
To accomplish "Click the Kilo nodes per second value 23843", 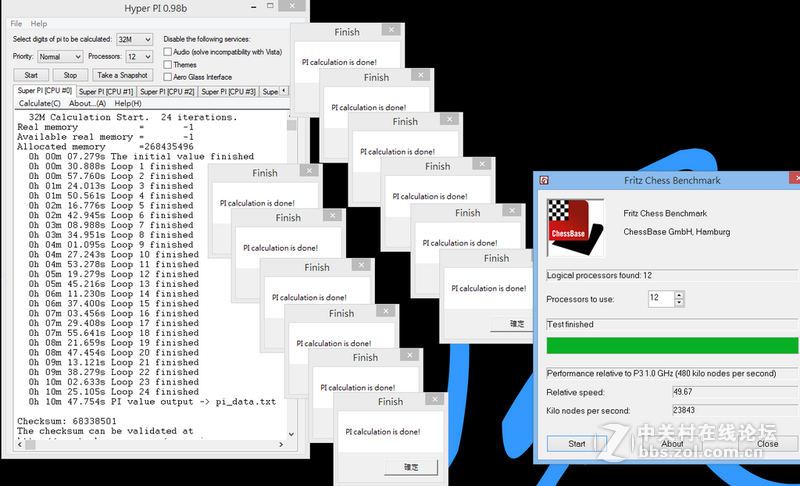I will point(735,411).
